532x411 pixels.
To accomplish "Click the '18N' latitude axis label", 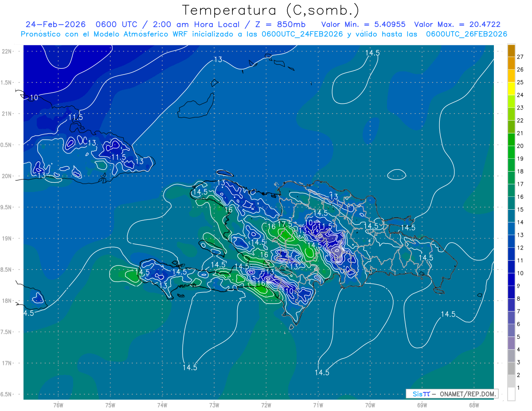I will coord(7,301).
